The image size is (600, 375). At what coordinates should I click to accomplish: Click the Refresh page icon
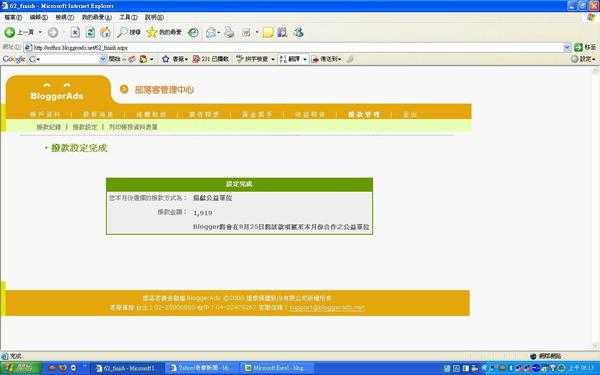[90, 33]
